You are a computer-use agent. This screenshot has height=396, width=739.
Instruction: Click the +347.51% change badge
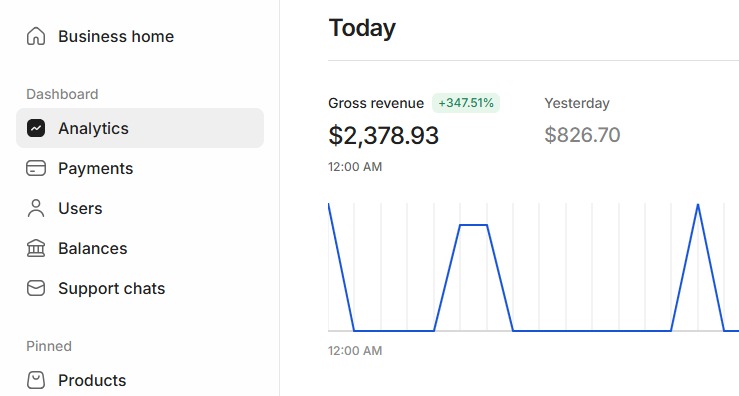(466, 103)
